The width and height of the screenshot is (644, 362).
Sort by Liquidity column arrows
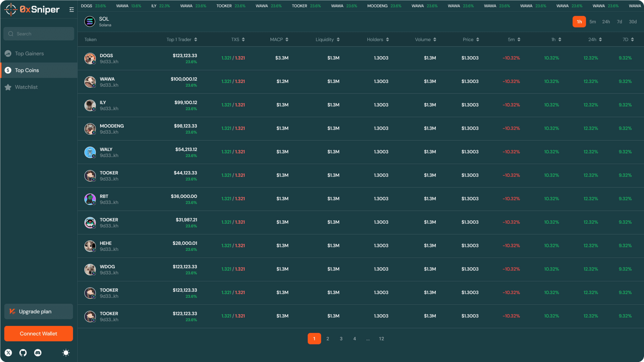tap(338, 40)
